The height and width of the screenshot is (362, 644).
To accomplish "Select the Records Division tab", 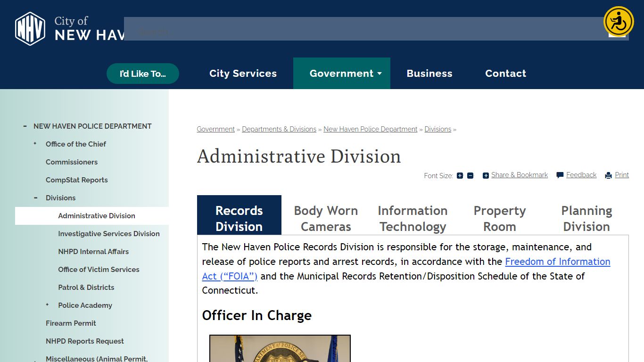I will [239, 215].
